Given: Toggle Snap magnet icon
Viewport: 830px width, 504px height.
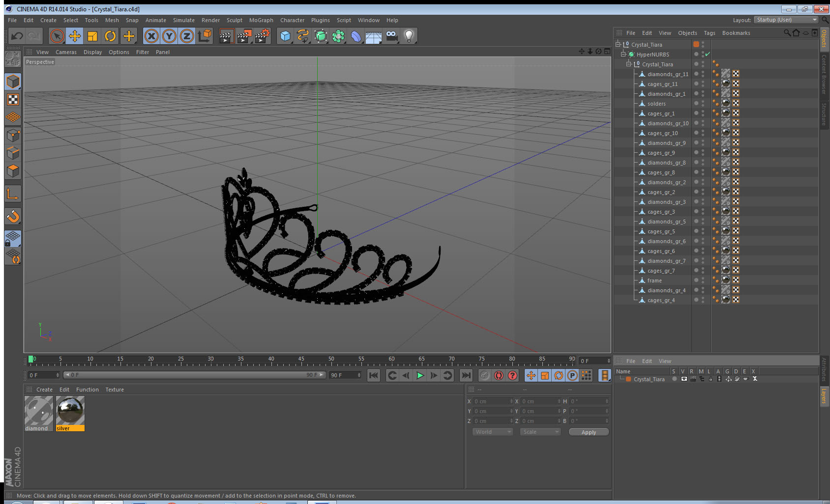Looking at the screenshot, I should pos(13,216).
